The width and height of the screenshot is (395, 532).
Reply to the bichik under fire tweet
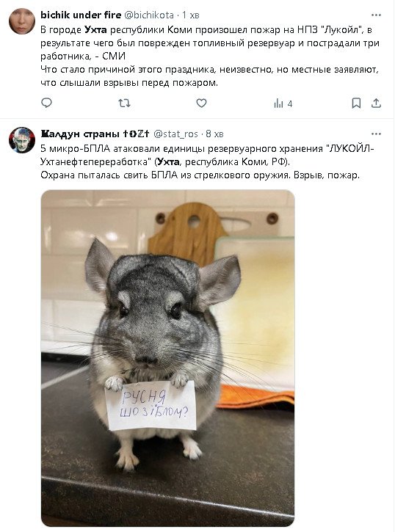[46, 103]
